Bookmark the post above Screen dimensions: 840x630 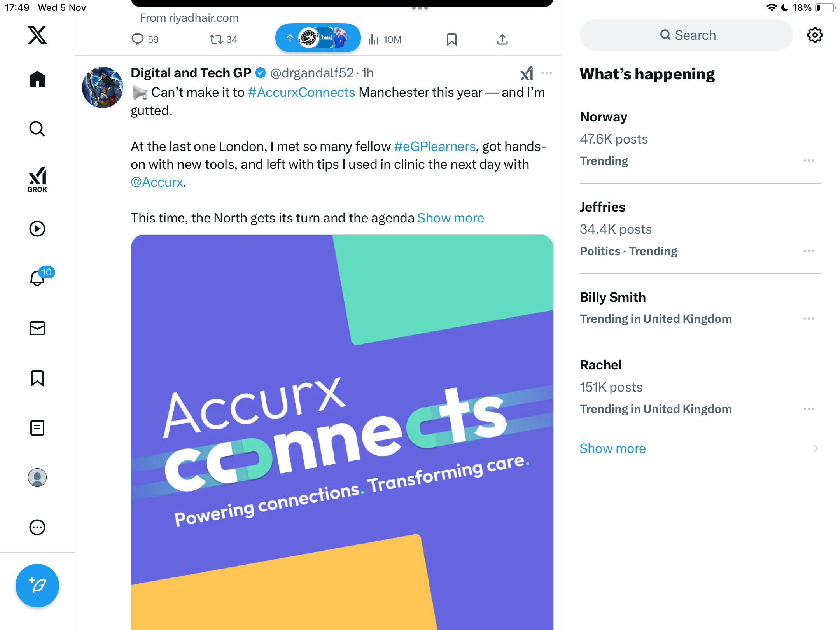(451, 39)
